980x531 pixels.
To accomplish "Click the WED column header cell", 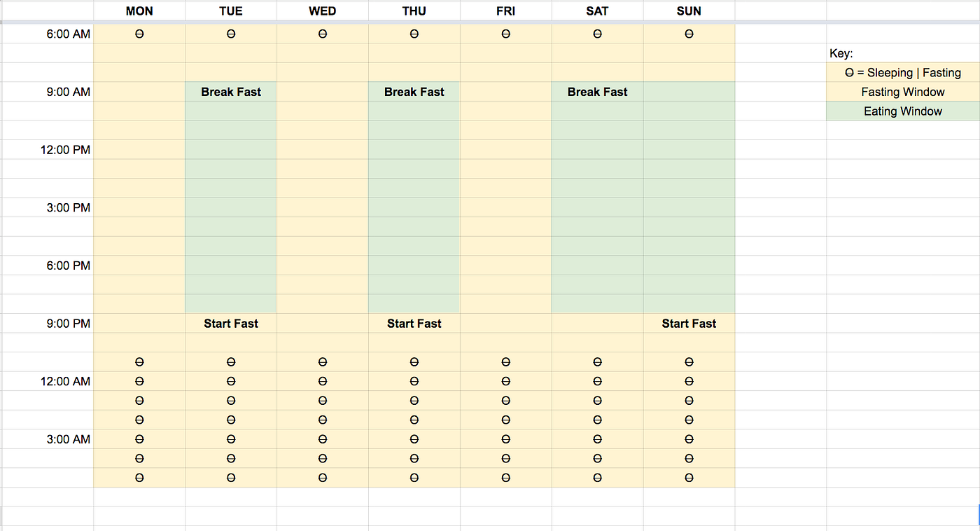I will click(x=322, y=11).
